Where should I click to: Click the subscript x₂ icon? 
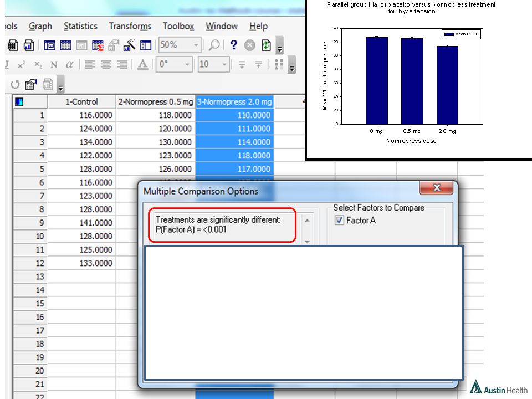[38, 64]
